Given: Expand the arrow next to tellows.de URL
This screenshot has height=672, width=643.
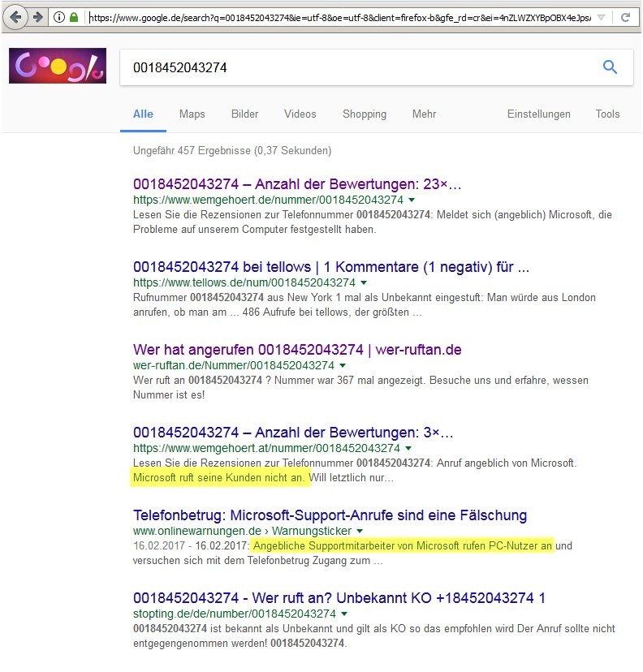Looking at the screenshot, I should point(364,283).
